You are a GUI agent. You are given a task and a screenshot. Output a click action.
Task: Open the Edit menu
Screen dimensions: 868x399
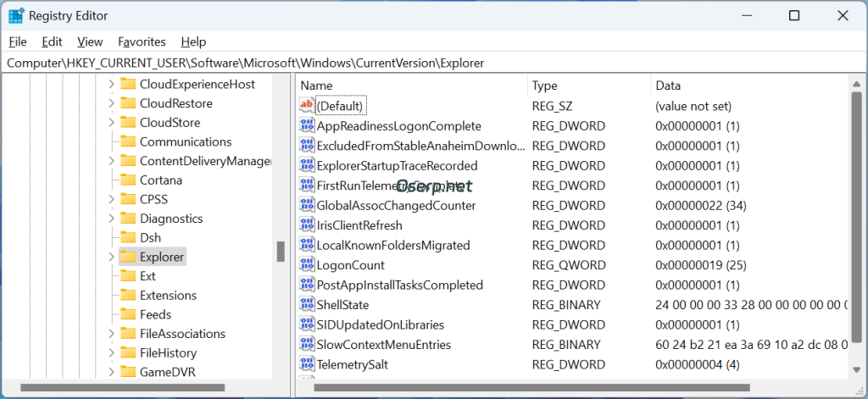click(52, 42)
